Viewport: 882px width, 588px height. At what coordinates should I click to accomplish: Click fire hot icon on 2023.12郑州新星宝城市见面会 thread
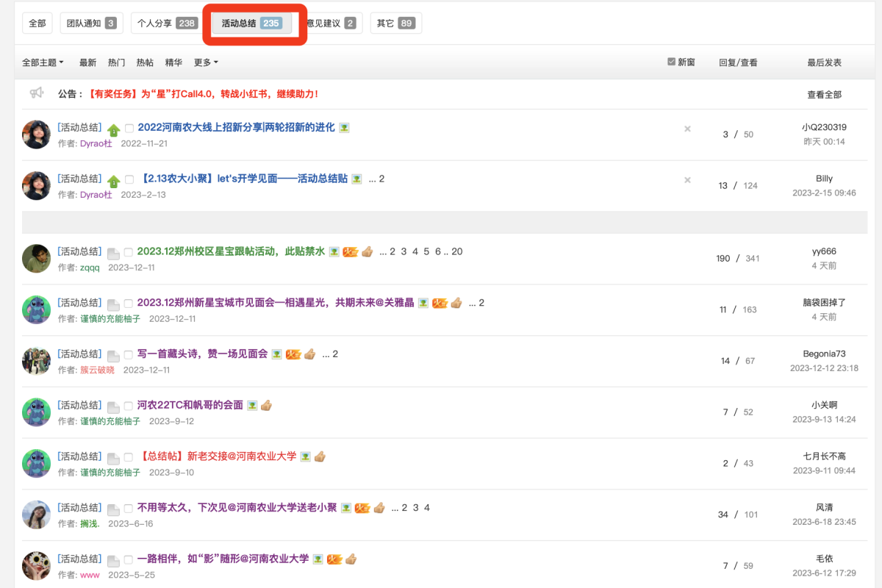point(440,304)
